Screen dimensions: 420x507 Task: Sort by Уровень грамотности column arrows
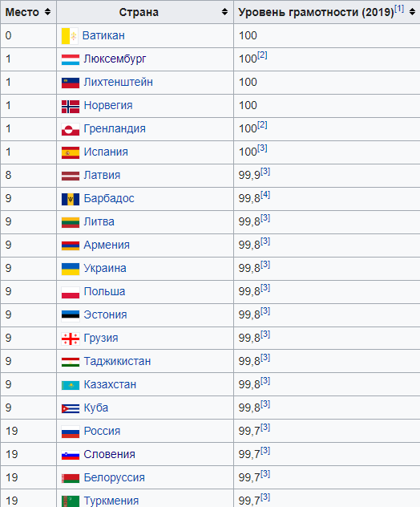tap(412, 12)
